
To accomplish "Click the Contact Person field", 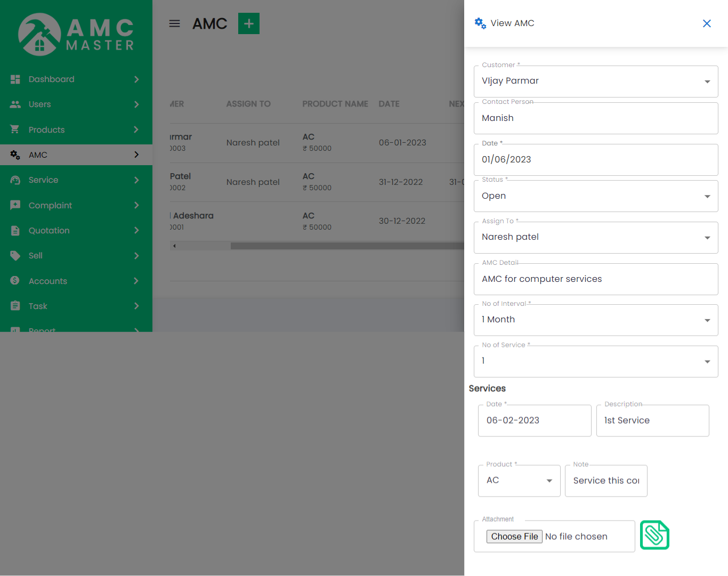I will [595, 118].
